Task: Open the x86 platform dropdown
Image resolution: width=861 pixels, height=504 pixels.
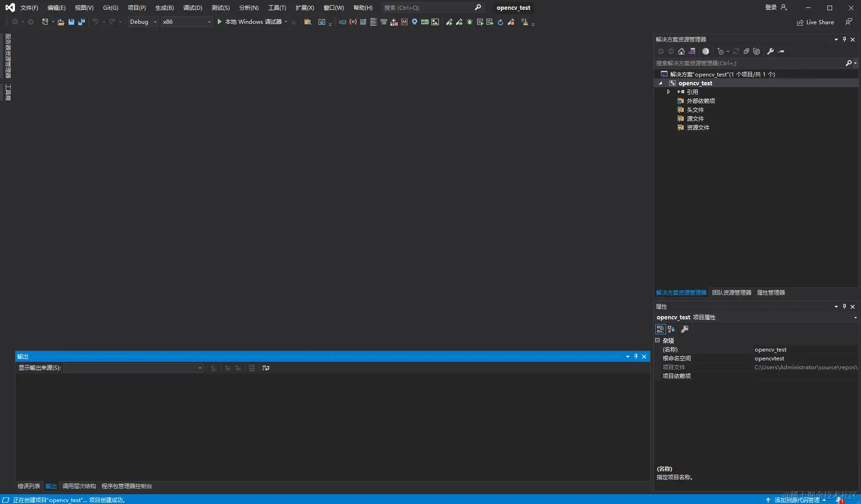Action: pos(209,21)
